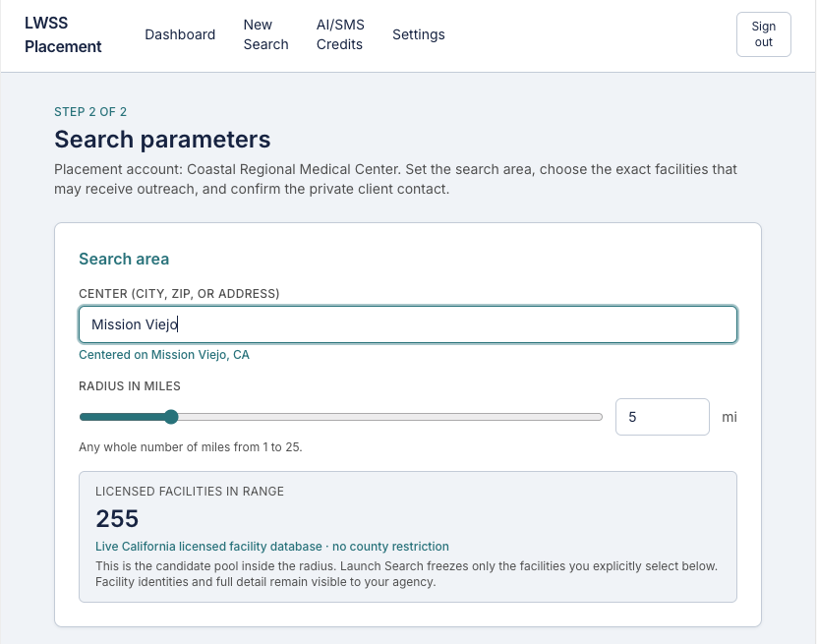This screenshot has height=644, width=817.
Task: Click the radius slider handle
Action: (x=171, y=417)
